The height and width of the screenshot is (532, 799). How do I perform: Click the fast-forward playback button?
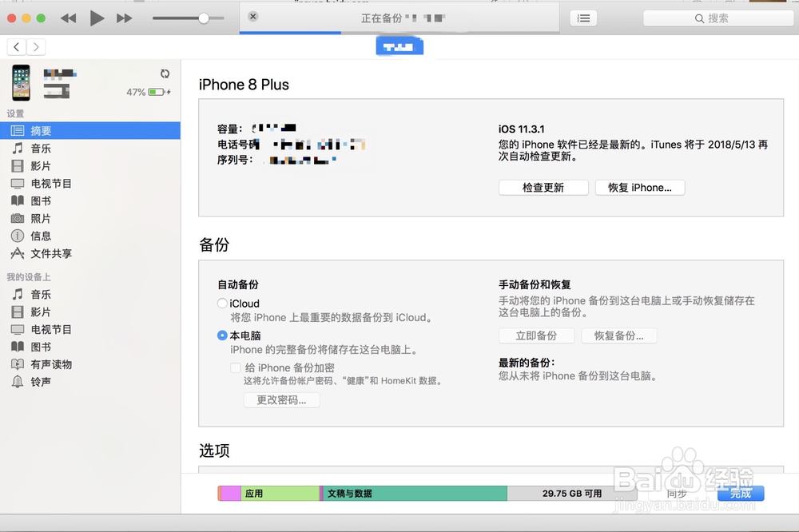point(125,19)
